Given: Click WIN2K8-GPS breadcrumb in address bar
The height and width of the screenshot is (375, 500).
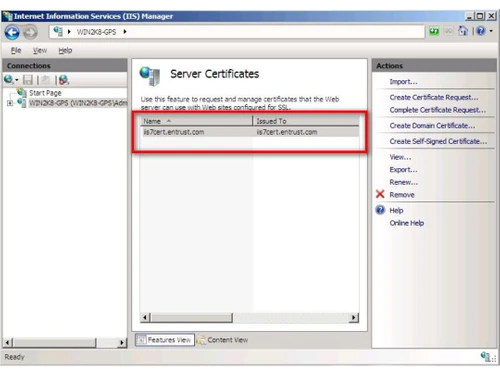Looking at the screenshot, I should pyautogui.click(x=96, y=32).
